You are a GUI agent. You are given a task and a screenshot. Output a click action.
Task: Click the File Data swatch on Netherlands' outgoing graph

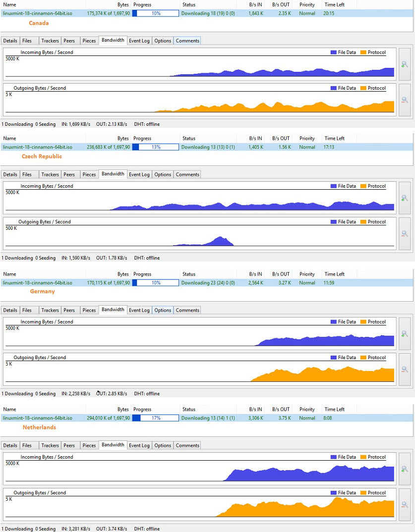(x=334, y=493)
